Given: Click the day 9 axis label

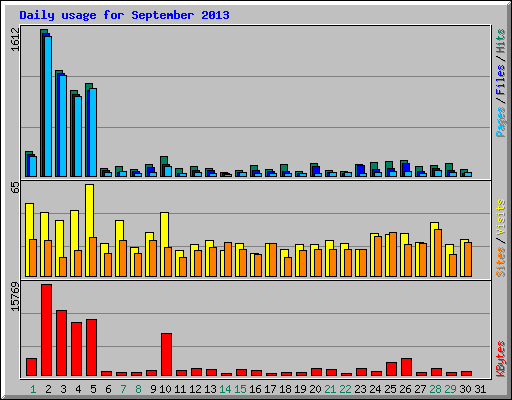Looking at the screenshot, I should pos(153,389).
